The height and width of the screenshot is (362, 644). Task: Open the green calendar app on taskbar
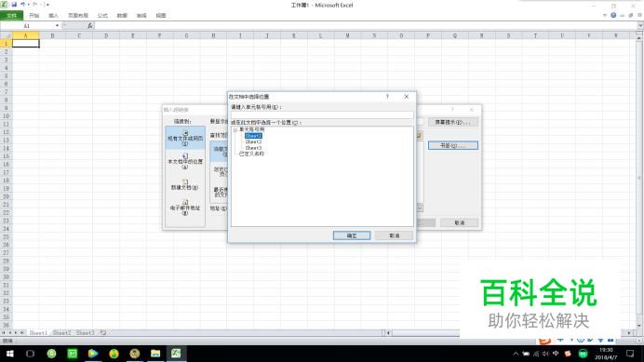coord(73,354)
